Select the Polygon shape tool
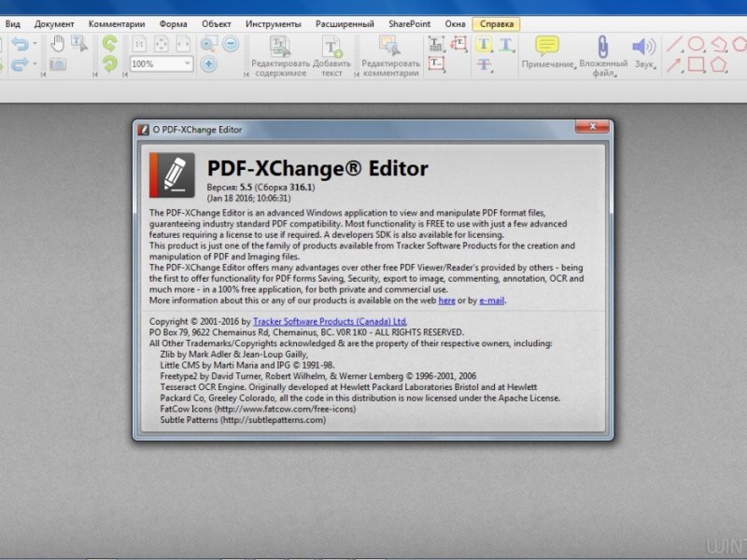Viewport: 747px width, 560px height. pyautogui.click(x=718, y=63)
